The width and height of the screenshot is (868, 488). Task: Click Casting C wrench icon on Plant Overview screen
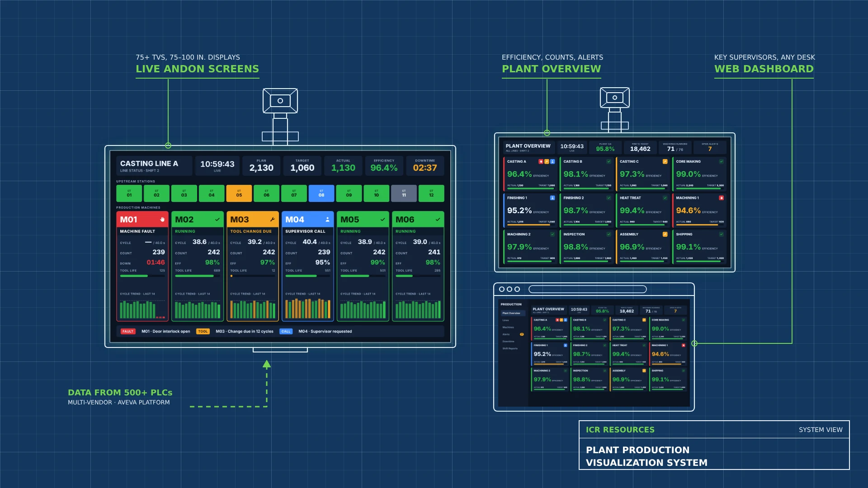pos(665,161)
